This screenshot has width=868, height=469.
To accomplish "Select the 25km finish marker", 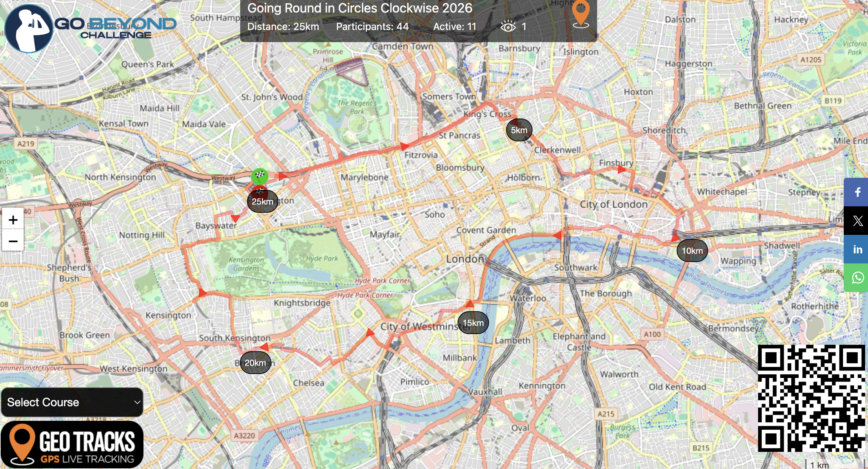I will tap(262, 201).
